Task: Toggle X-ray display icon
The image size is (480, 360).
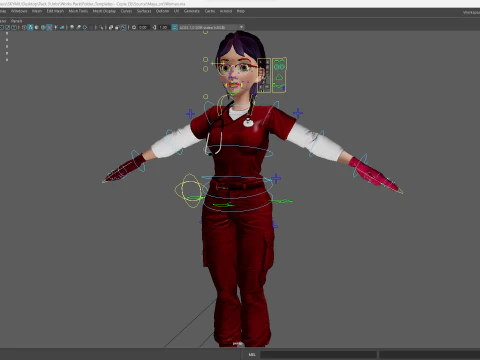Action: coord(111,27)
